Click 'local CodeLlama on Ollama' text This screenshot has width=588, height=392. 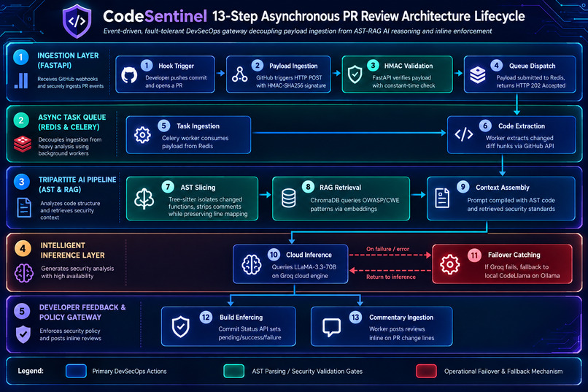pos(522,276)
